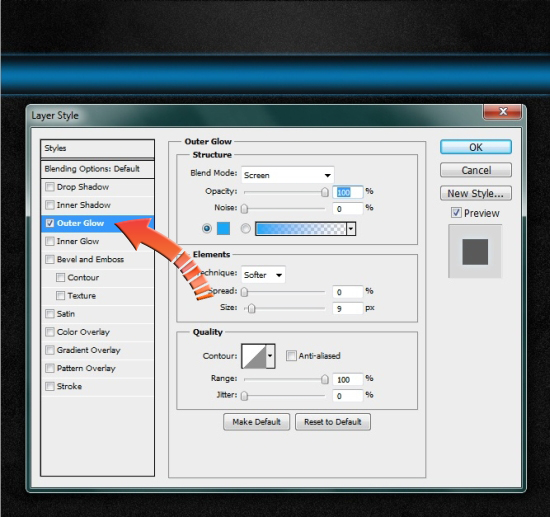Uncheck the Outer Glow checkbox
This screenshot has height=517, width=550.
[50, 223]
